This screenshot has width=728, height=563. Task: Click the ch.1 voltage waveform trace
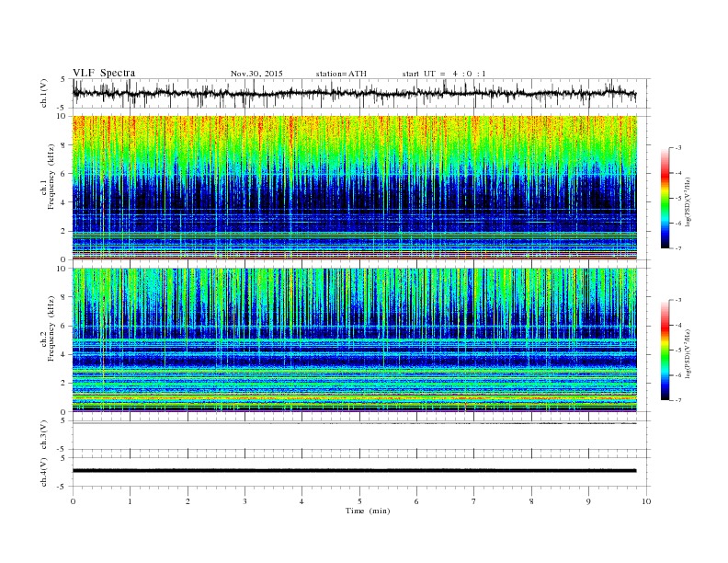click(354, 93)
